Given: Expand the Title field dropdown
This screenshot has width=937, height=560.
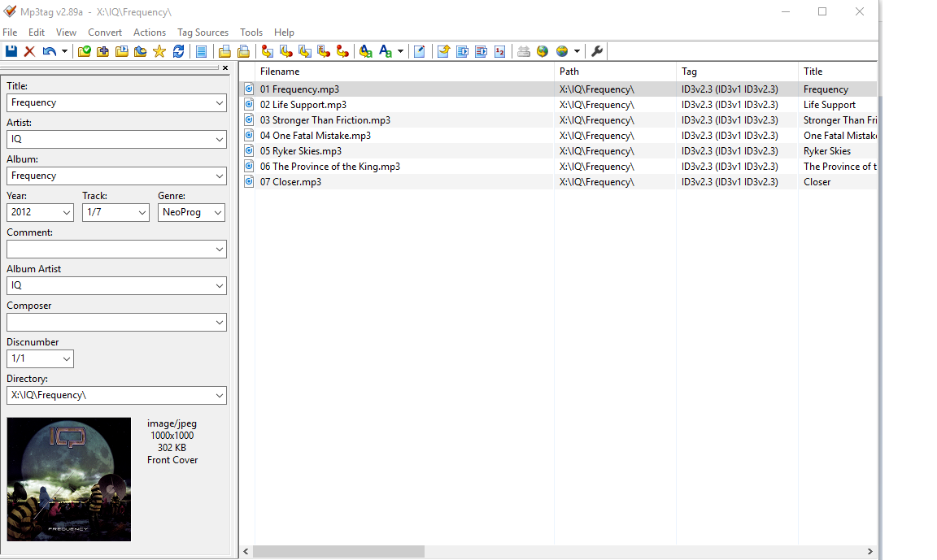Looking at the screenshot, I should 220,102.
